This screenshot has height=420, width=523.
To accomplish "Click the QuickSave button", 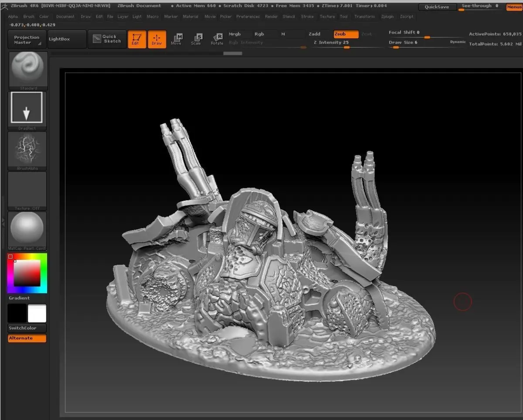I will (x=437, y=7).
